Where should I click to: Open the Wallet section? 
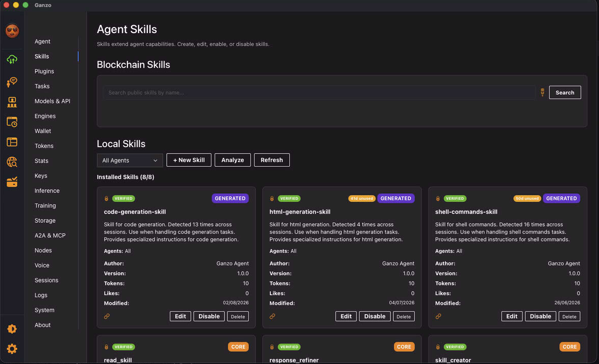[43, 131]
